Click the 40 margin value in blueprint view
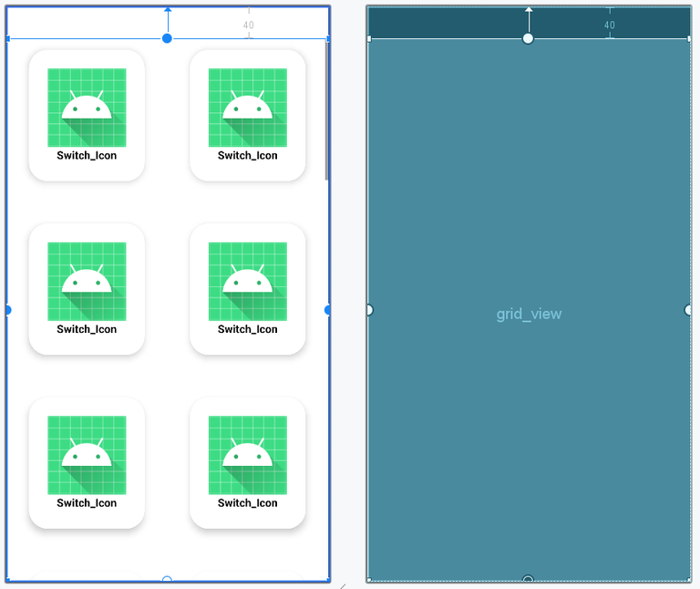This screenshot has width=700, height=589. point(610,25)
